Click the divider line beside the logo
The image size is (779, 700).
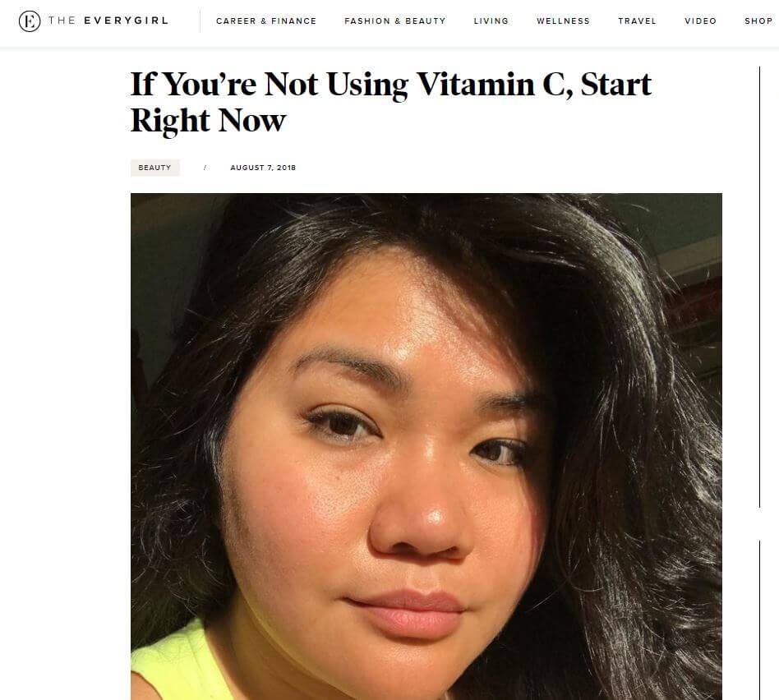pos(201,21)
